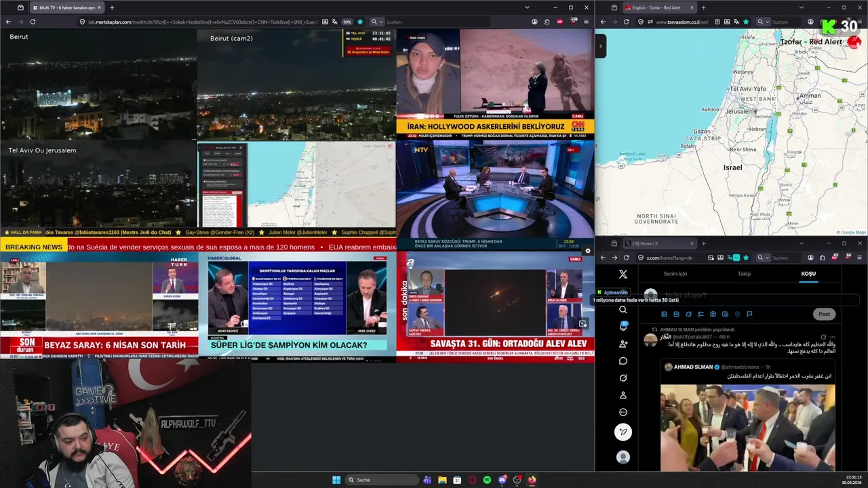Select Multi TV browser tab
Image resolution: width=868 pixels, height=488 pixels.
[x=66, y=7]
